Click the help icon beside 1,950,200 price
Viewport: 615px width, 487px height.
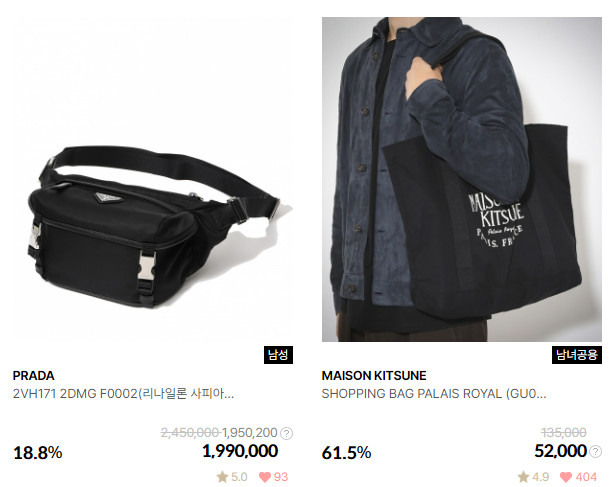point(287,433)
